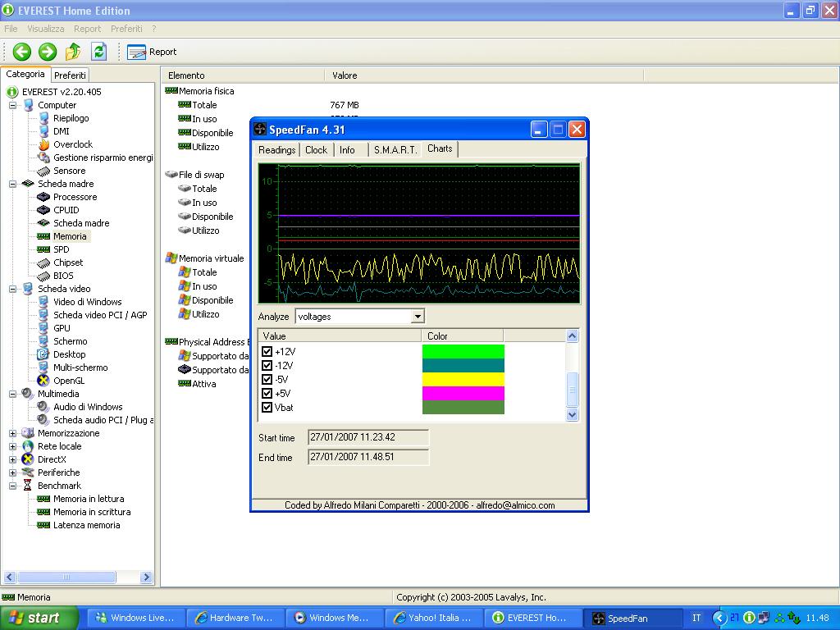Select DMI under Computer
840x630 pixels.
tap(61, 131)
